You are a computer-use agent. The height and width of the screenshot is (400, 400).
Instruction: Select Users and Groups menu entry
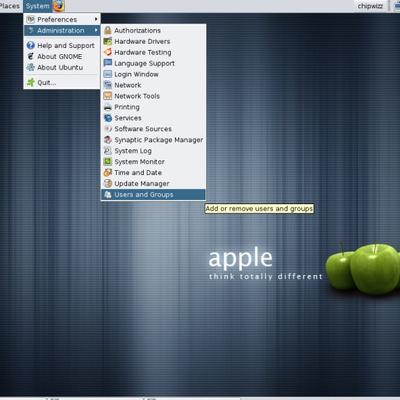[153, 195]
